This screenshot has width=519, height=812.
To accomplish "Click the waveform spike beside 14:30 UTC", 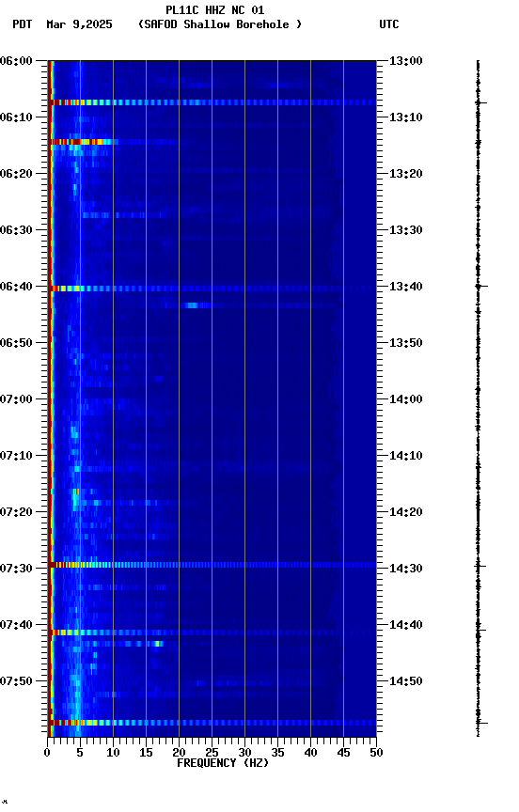I will point(480,566).
